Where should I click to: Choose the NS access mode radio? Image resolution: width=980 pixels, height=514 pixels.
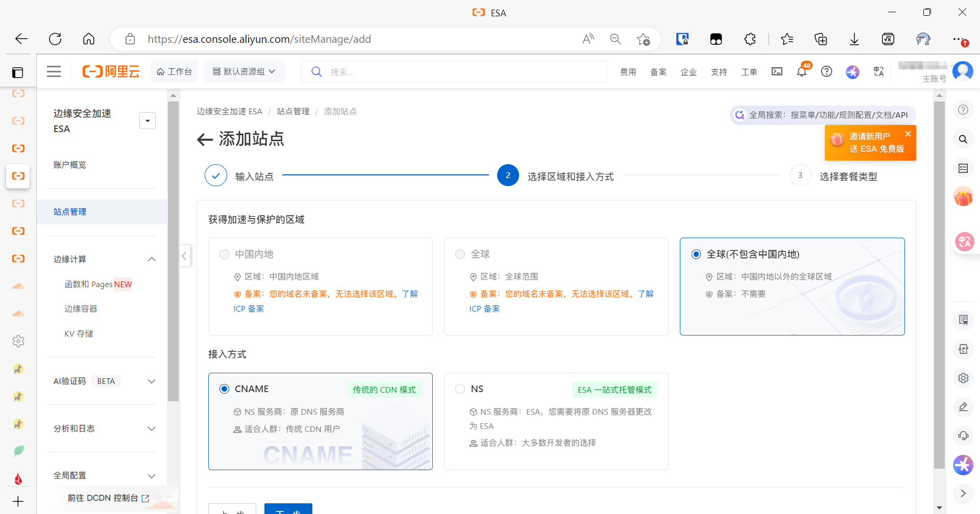click(460, 389)
